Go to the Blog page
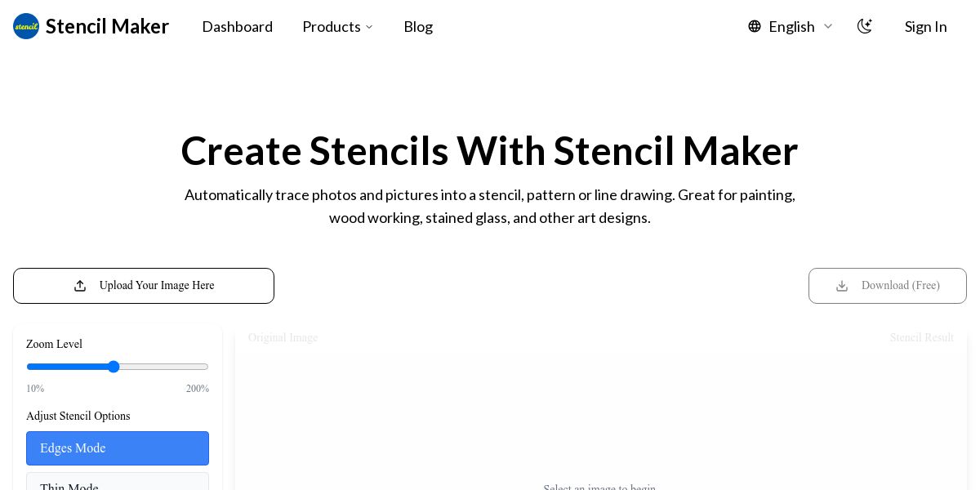The width and height of the screenshot is (980, 490). (x=418, y=26)
